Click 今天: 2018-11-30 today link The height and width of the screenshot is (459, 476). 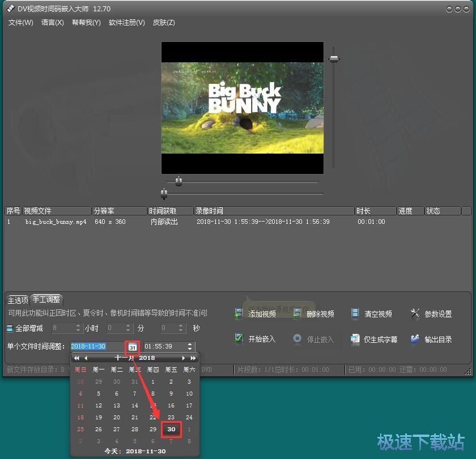coord(135,451)
